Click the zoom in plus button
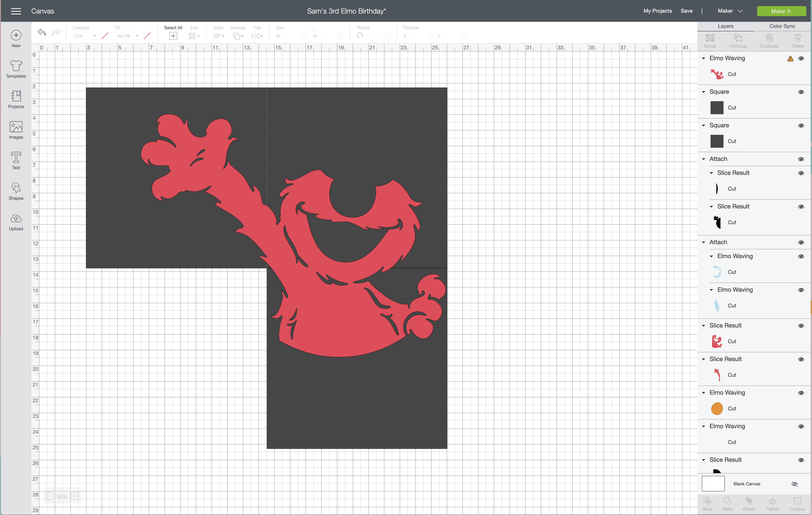This screenshot has width=812, height=515. 75,496
